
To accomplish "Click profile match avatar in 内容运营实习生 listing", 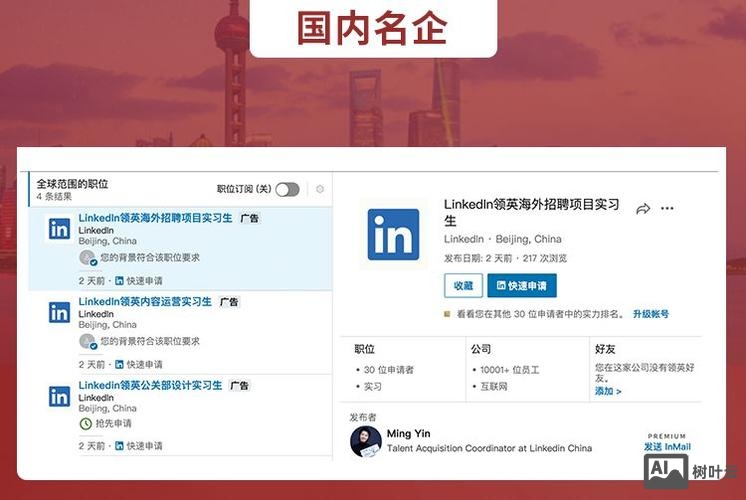I will pos(88,342).
